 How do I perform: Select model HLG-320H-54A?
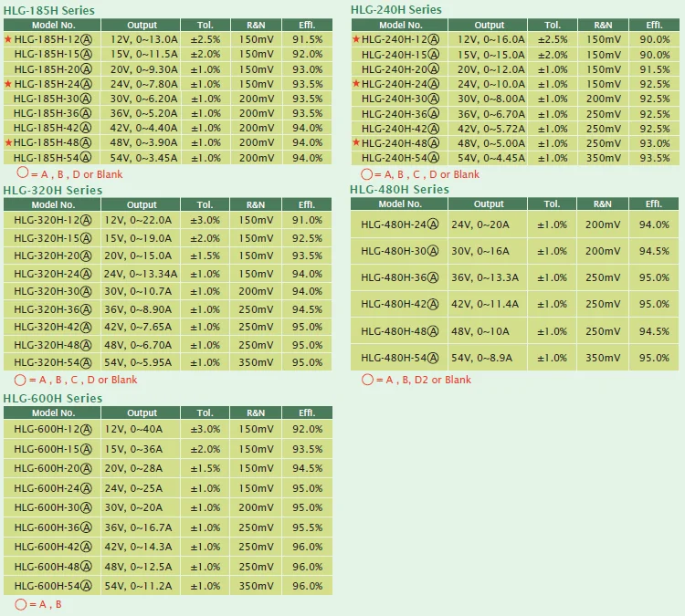pyautogui.click(x=53, y=362)
